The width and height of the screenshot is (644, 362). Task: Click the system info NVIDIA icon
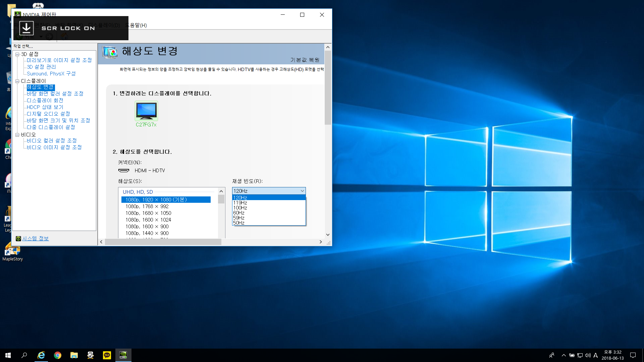18,239
